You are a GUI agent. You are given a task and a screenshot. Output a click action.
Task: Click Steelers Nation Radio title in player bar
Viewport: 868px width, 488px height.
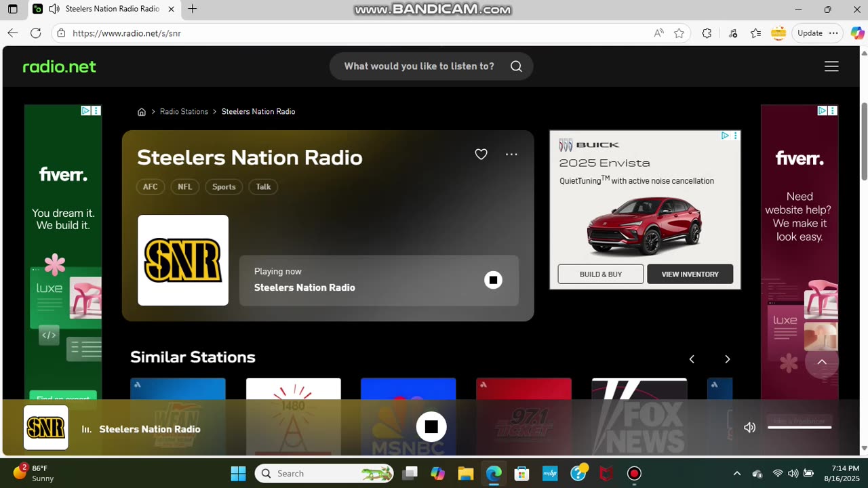[150, 429]
